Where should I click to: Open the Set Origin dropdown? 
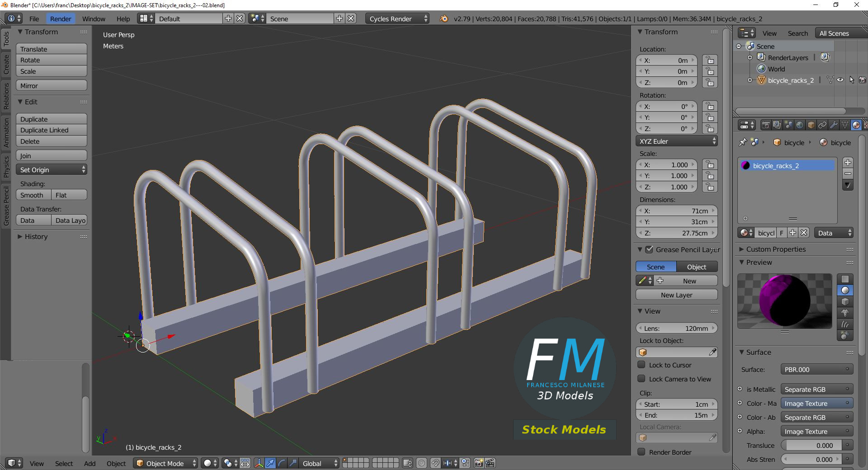(52, 169)
